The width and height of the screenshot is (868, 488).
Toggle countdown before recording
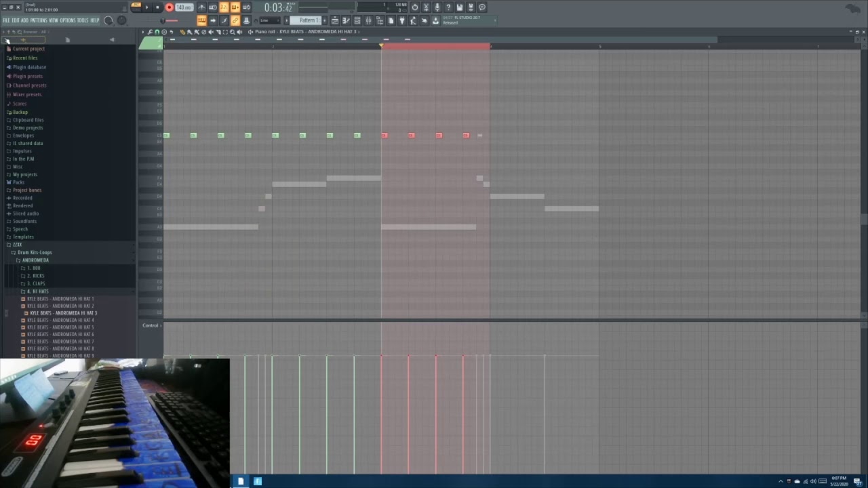[224, 7]
